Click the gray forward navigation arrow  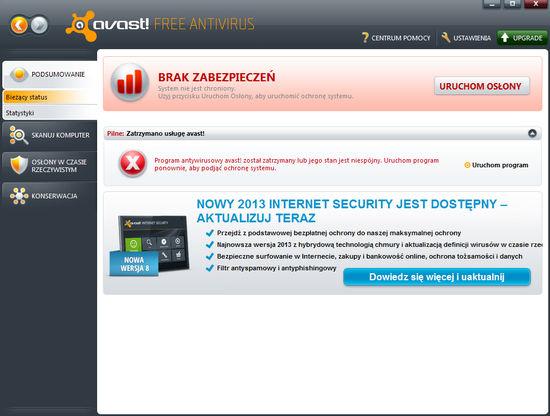(39, 25)
